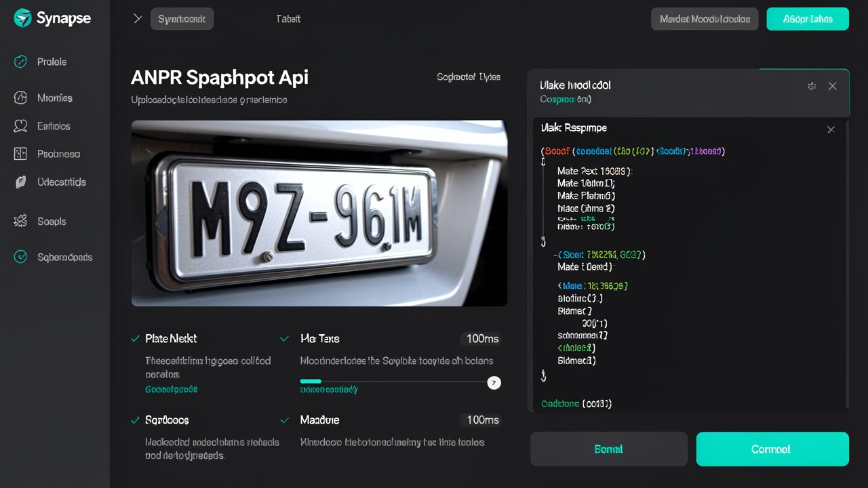Click the teal link under Hte Taxs slider
Screen dimensions: 868x488
(329, 390)
